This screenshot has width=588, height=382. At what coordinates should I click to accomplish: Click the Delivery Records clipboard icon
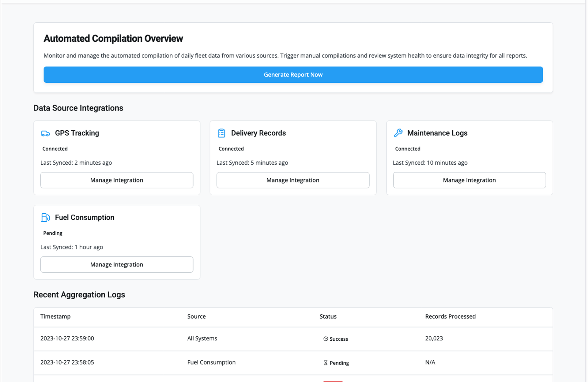221,133
